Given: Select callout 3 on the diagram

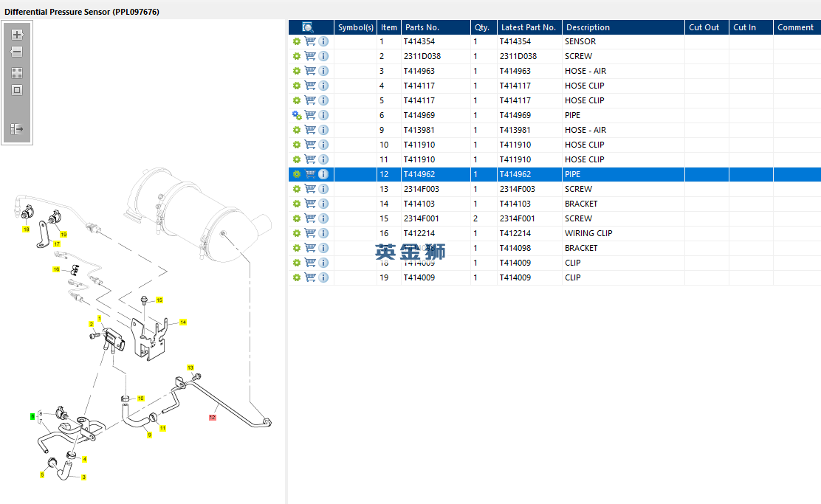Looking at the screenshot, I should point(83,477).
